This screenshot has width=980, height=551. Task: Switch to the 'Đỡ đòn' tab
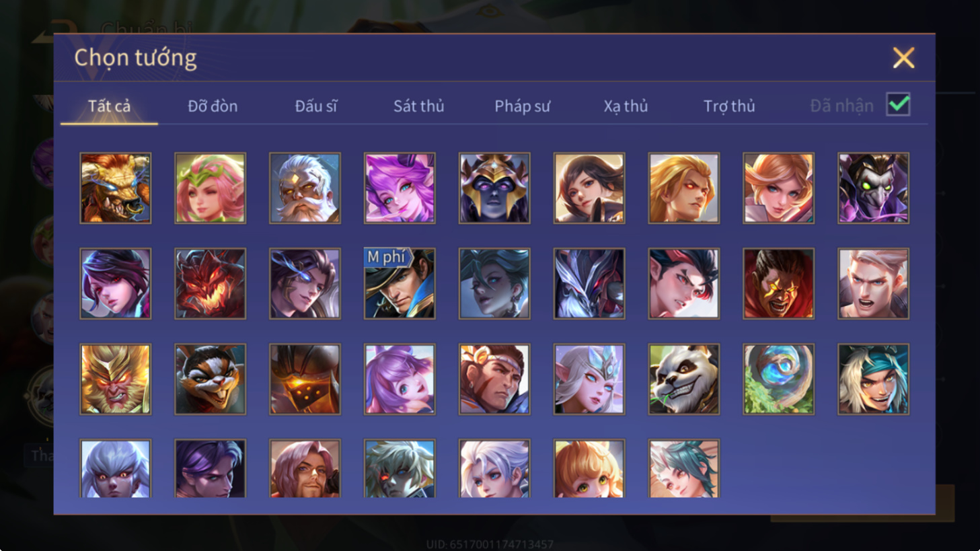(x=213, y=106)
